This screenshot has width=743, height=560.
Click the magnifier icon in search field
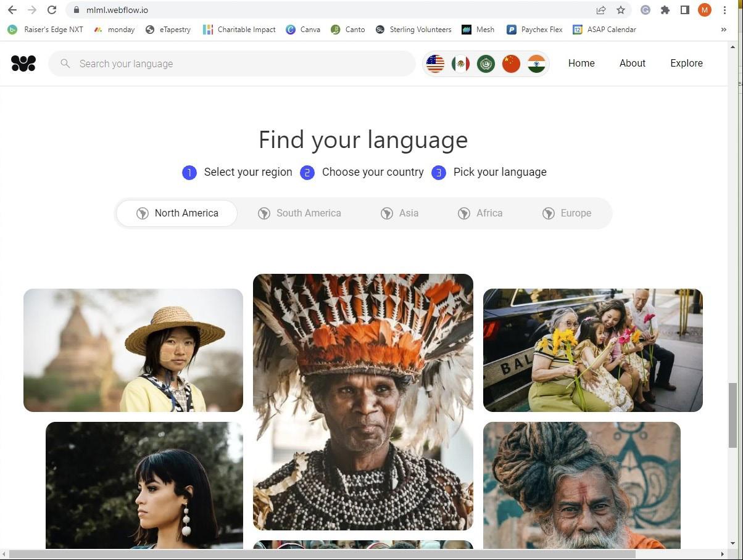[x=65, y=64]
